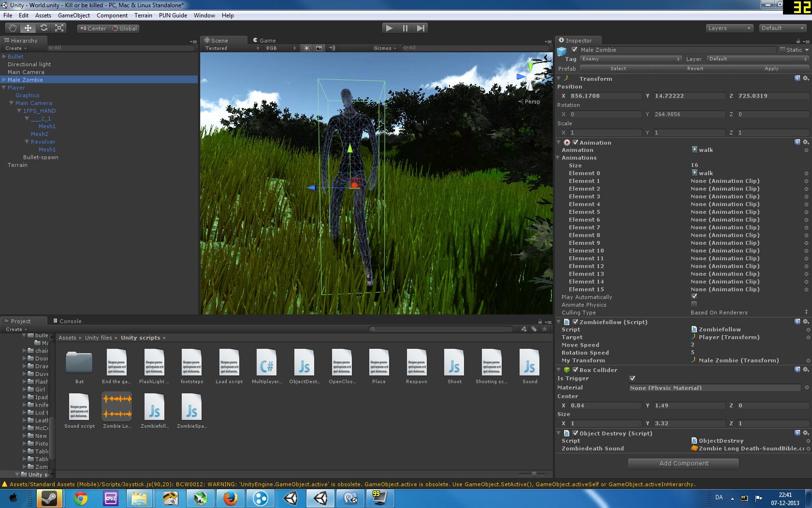Open the GameObject menu
This screenshot has width=812, height=508.
coord(74,15)
